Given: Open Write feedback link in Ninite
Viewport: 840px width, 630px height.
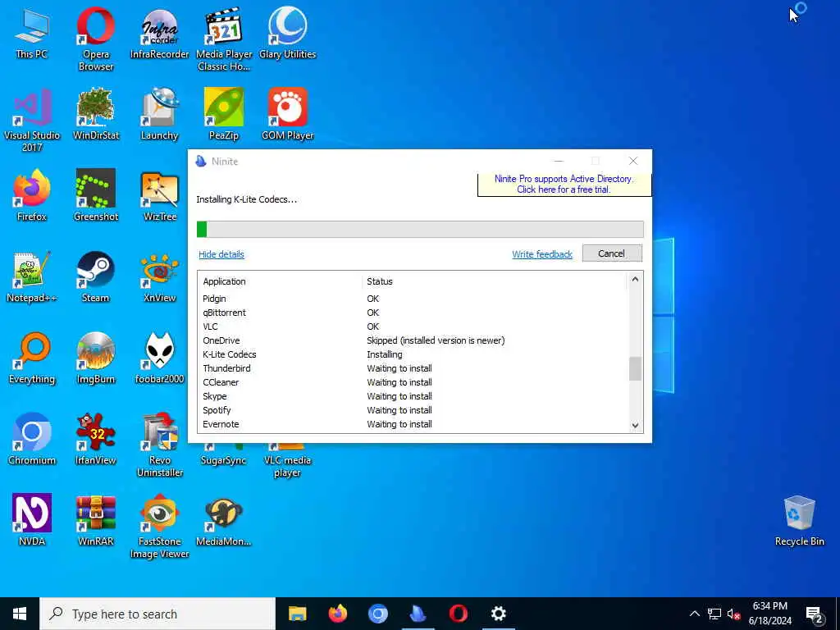Looking at the screenshot, I should (542, 254).
